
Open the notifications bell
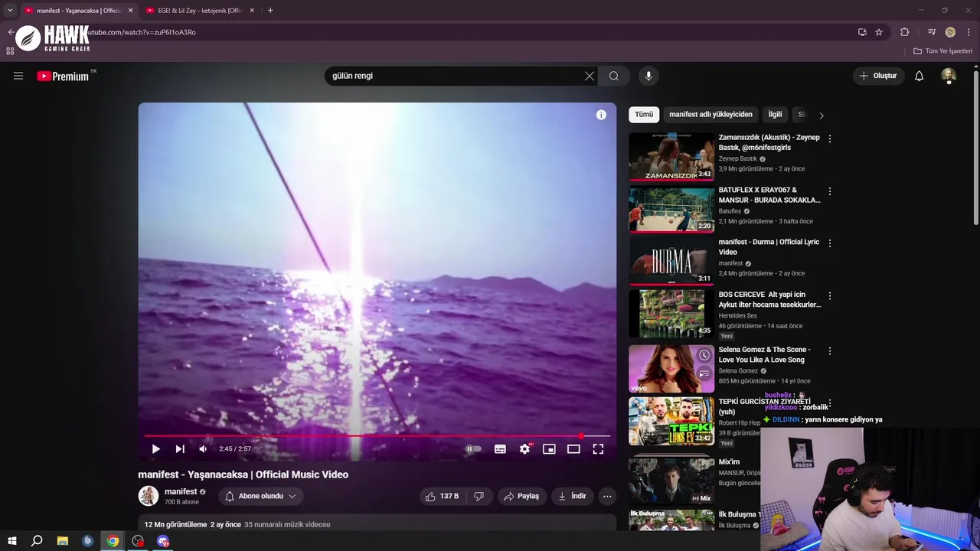(x=920, y=76)
